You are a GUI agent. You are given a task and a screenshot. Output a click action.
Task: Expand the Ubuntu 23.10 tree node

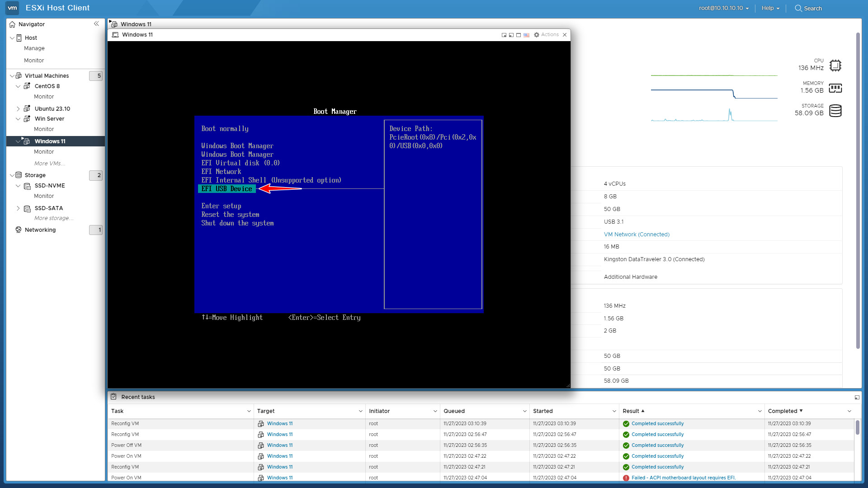pos(18,109)
